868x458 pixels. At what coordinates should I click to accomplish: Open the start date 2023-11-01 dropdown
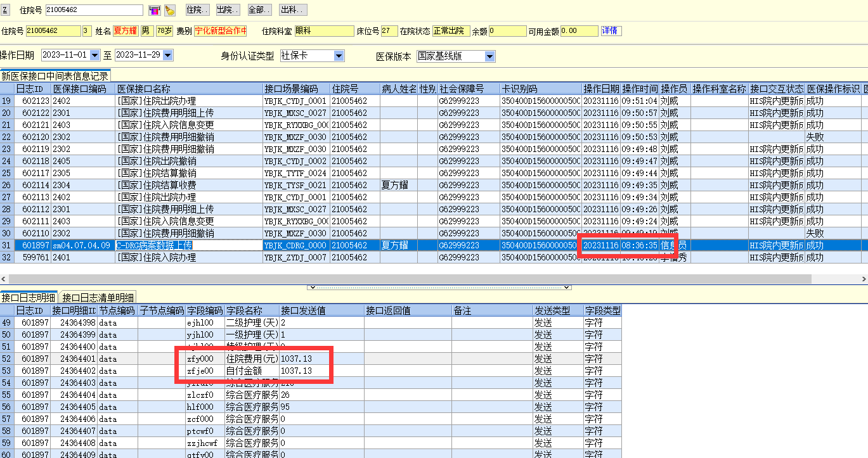coord(95,56)
